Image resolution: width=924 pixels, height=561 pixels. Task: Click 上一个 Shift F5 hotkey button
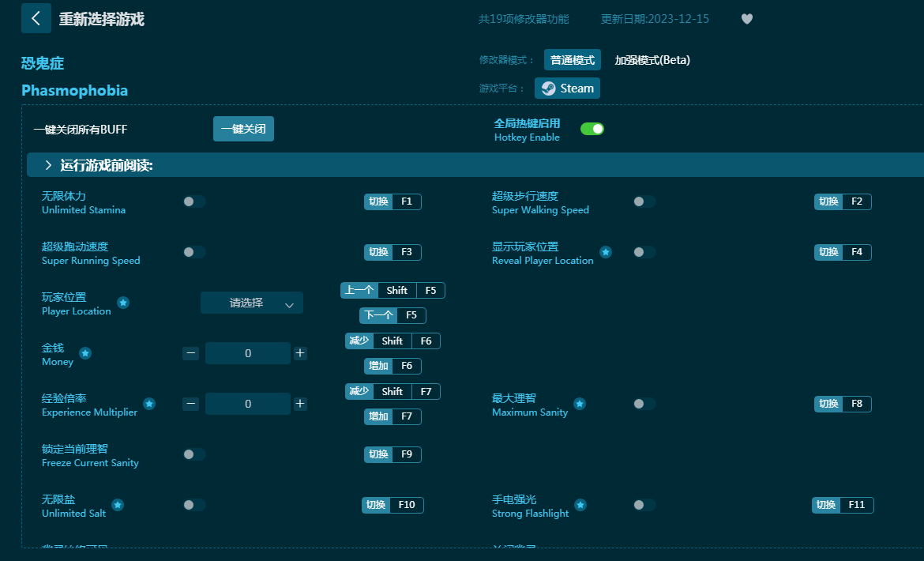(x=393, y=291)
